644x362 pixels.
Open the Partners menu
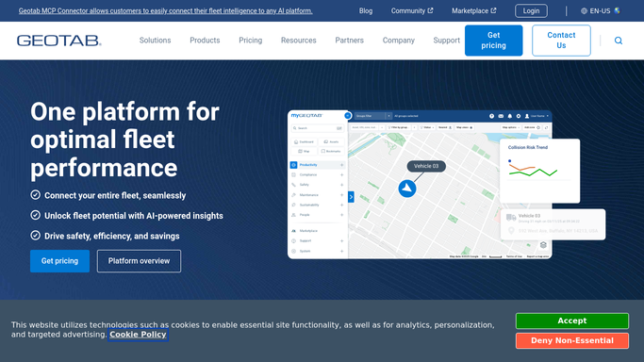[349, 41]
